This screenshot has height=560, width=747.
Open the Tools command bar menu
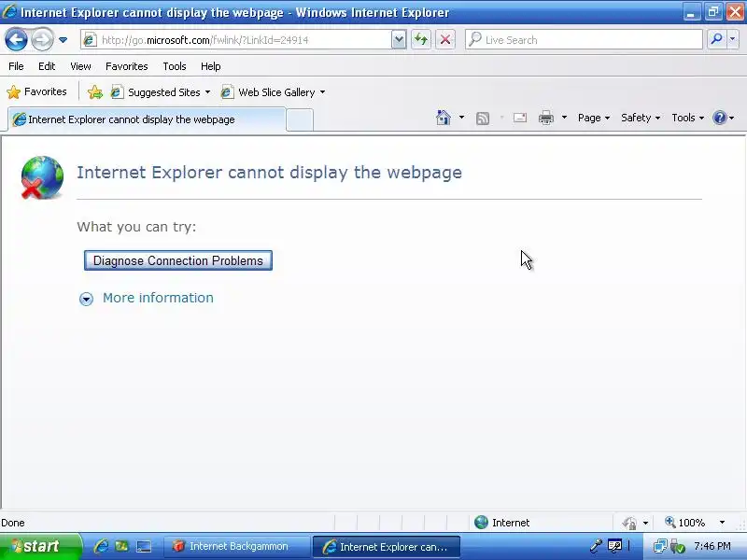[x=687, y=118]
